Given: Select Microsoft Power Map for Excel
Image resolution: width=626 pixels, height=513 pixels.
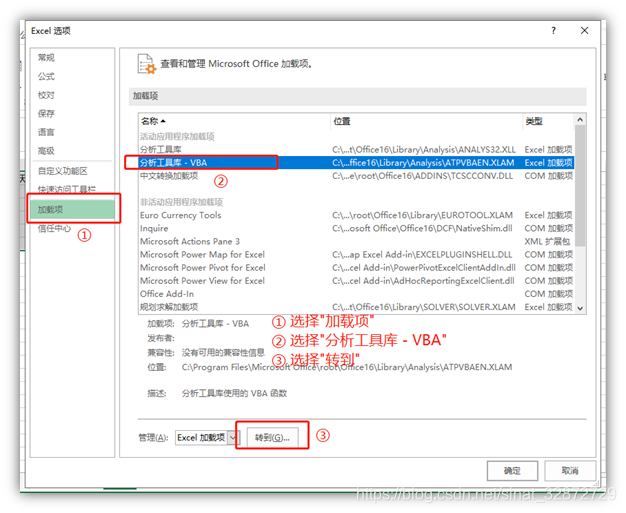Looking at the screenshot, I should pos(357,254).
